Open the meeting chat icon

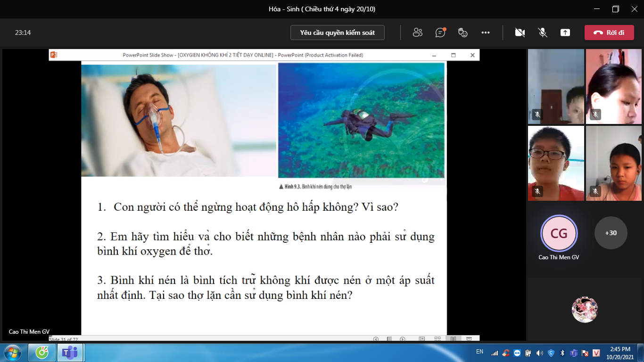440,33
